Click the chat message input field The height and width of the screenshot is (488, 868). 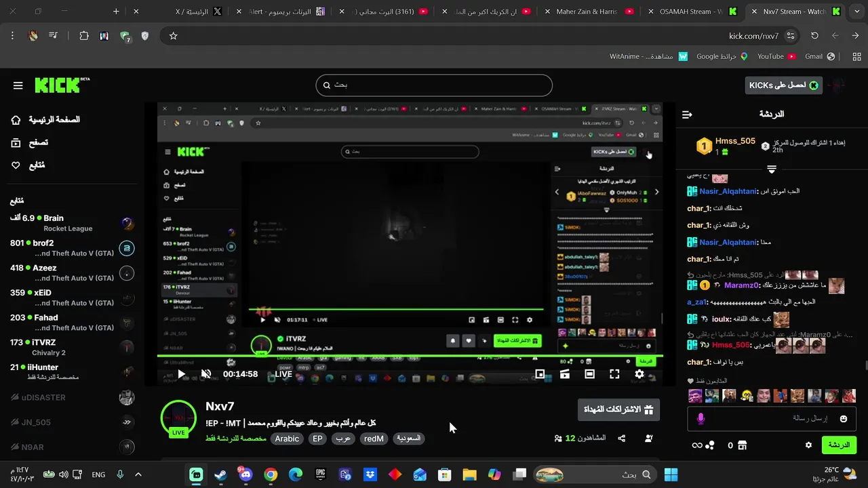click(x=772, y=419)
